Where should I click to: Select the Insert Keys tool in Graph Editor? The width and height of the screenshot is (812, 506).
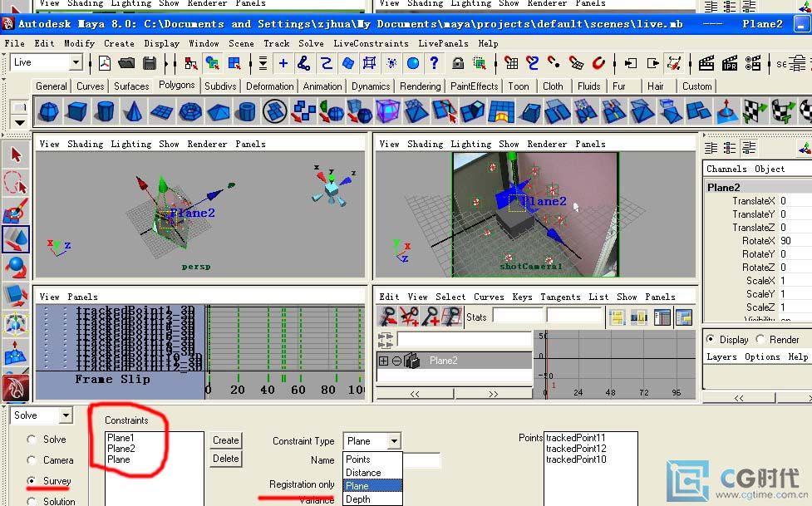[409, 317]
